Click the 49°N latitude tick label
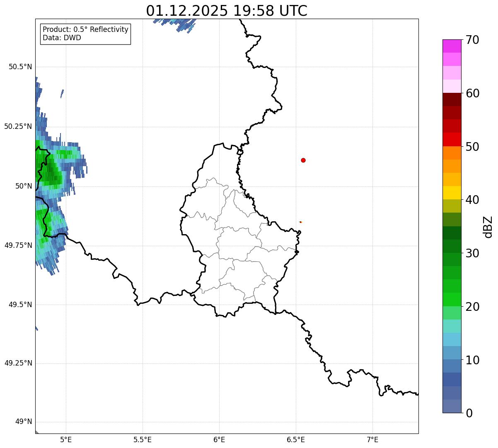 [24, 422]
